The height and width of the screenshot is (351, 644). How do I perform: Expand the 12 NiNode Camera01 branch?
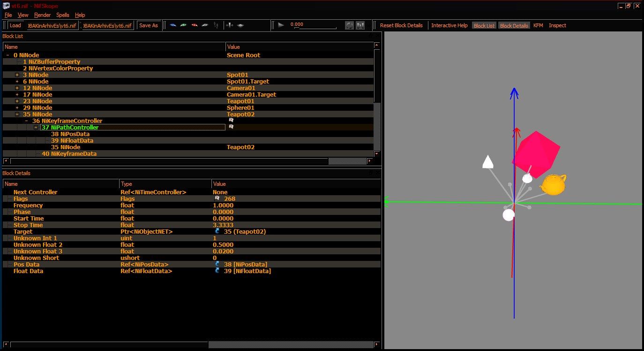tap(17, 88)
